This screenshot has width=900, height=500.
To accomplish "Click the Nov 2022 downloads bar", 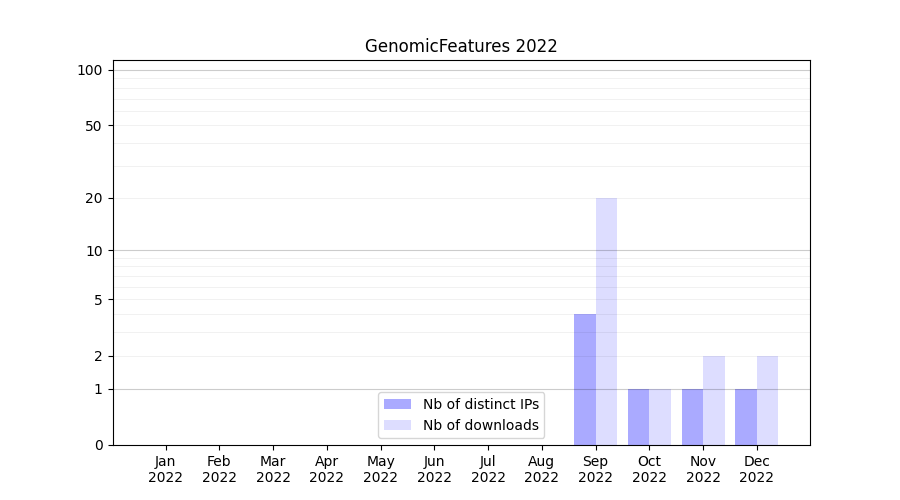I will tap(714, 400).
